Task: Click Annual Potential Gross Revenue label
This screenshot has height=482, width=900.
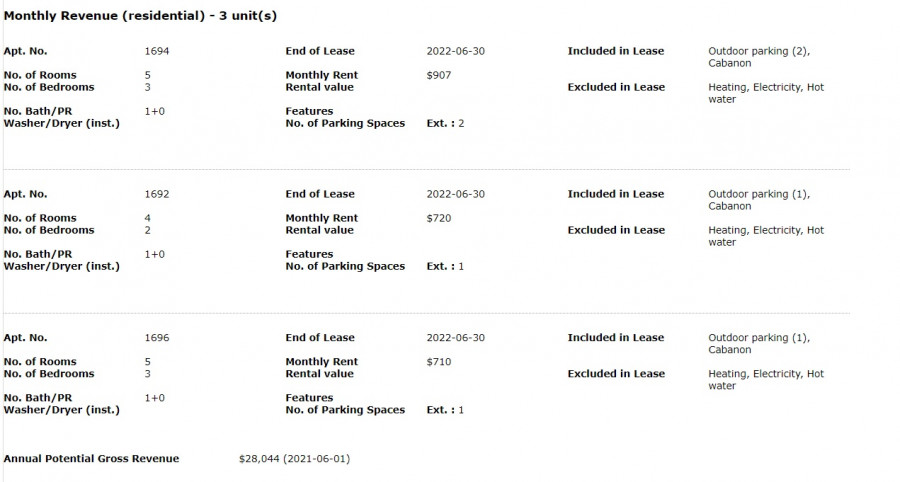Action: click(91, 458)
